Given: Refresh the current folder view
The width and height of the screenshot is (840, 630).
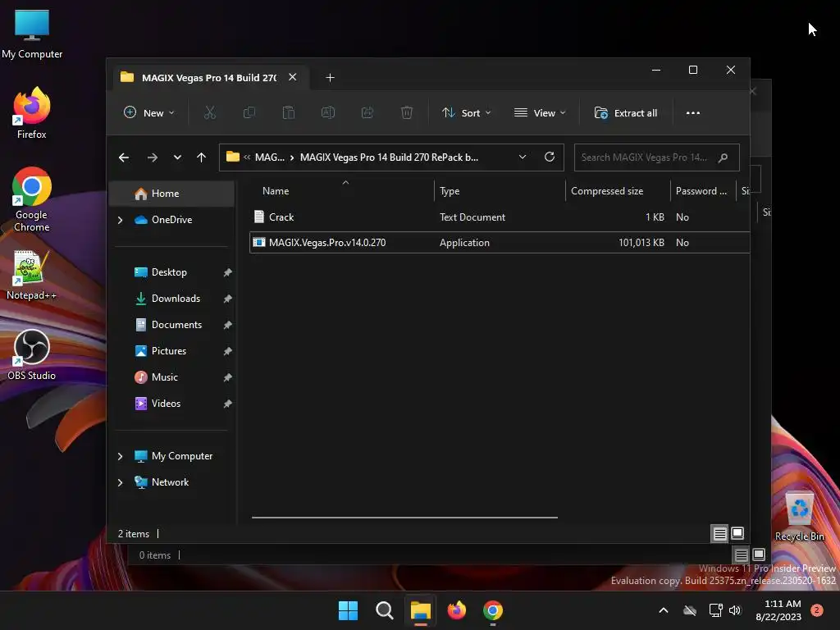Looking at the screenshot, I should coord(549,157).
